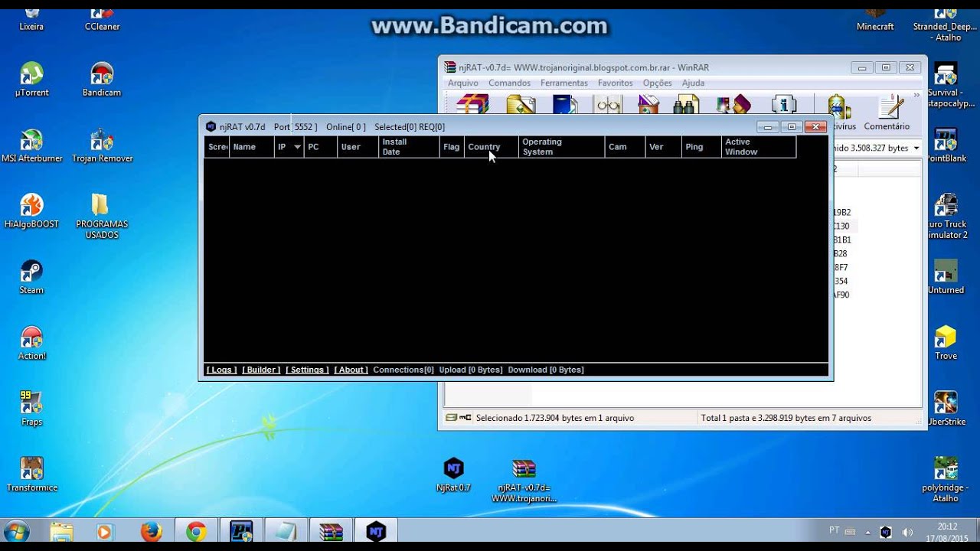The width and height of the screenshot is (980, 551).
Task: Expand WinRAR toolbar overflow chevron
Action: (x=916, y=96)
